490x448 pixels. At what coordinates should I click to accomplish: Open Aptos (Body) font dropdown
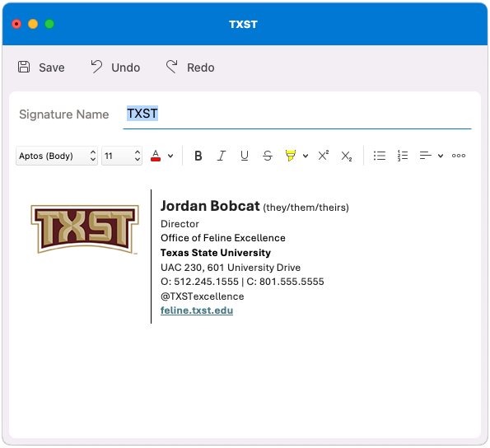[57, 156]
